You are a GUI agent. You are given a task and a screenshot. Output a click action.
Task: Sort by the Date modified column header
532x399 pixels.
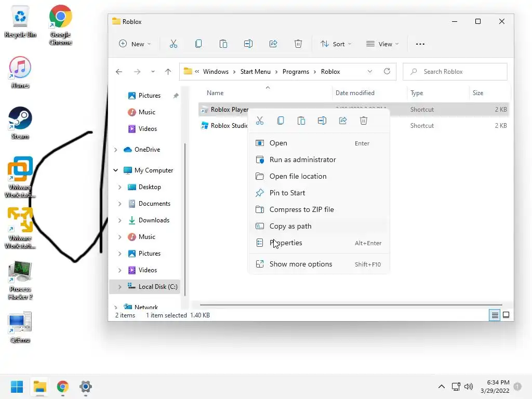coord(355,93)
